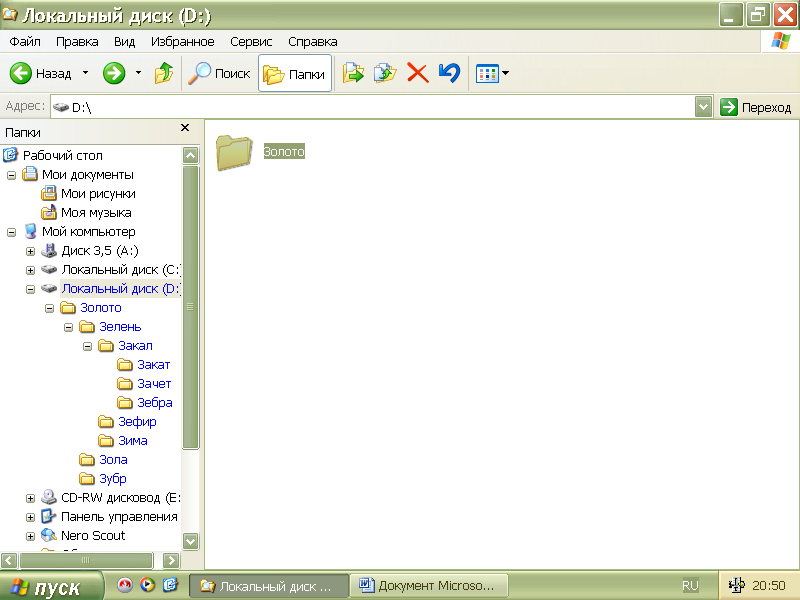
Task: Open the пуск Start menu
Action: click(x=52, y=587)
